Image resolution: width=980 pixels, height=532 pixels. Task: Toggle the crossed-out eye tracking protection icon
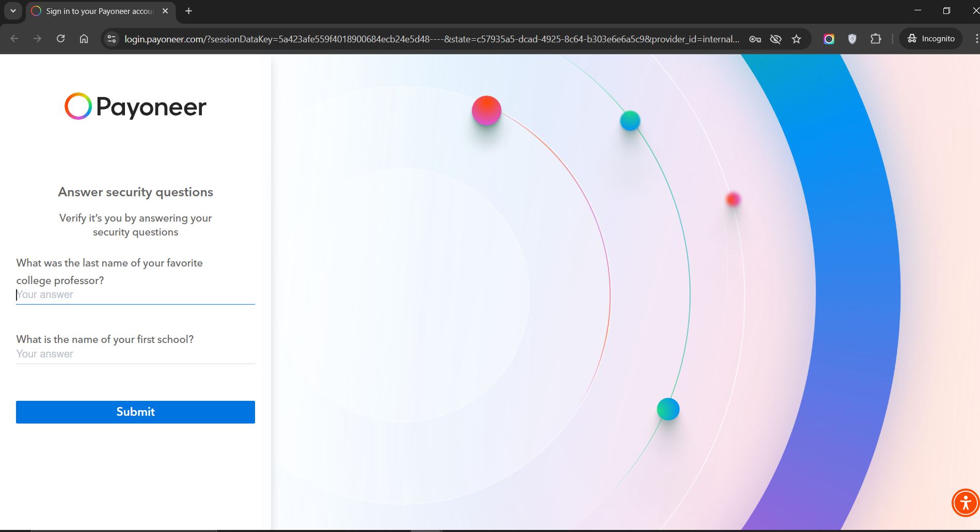point(776,39)
